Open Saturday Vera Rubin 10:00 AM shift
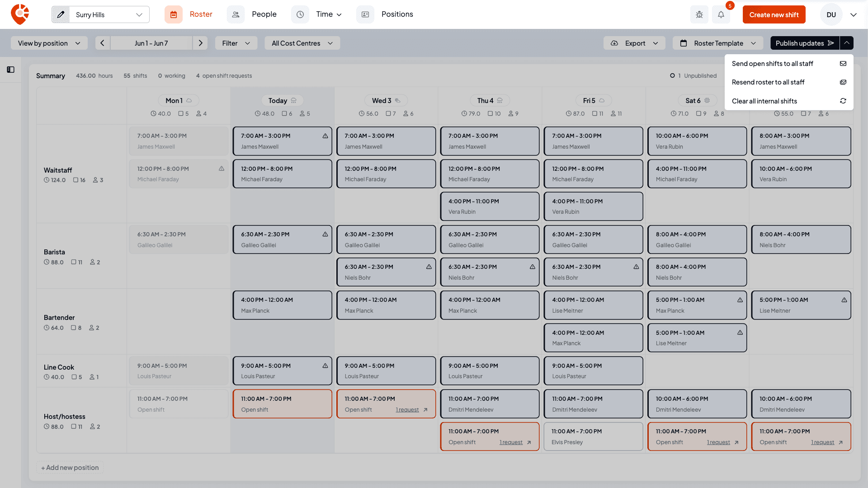The width and height of the screenshot is (868, 488). [x=697, y=141]
